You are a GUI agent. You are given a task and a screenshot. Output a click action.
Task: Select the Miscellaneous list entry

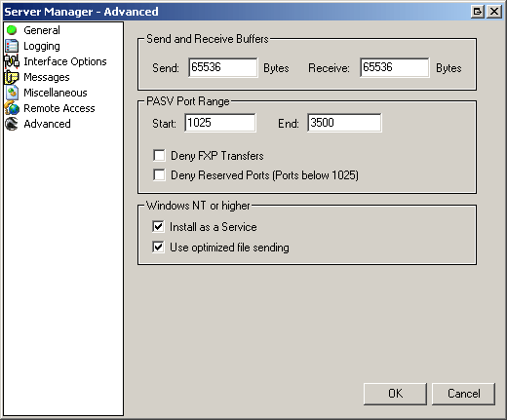click(x=56, y=93)
